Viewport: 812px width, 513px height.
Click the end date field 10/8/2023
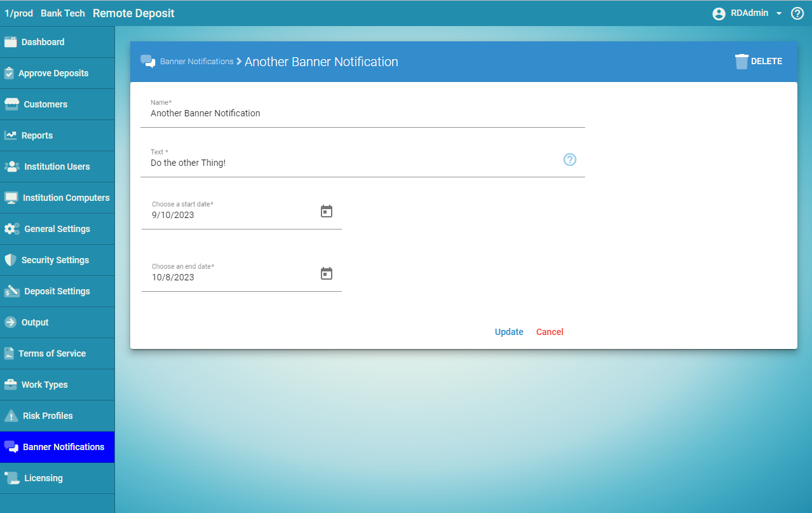point(241,277)
